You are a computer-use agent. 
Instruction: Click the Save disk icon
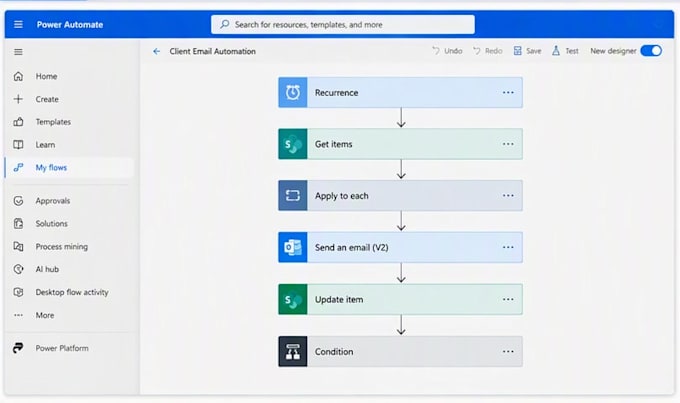[x=517, y=51]
